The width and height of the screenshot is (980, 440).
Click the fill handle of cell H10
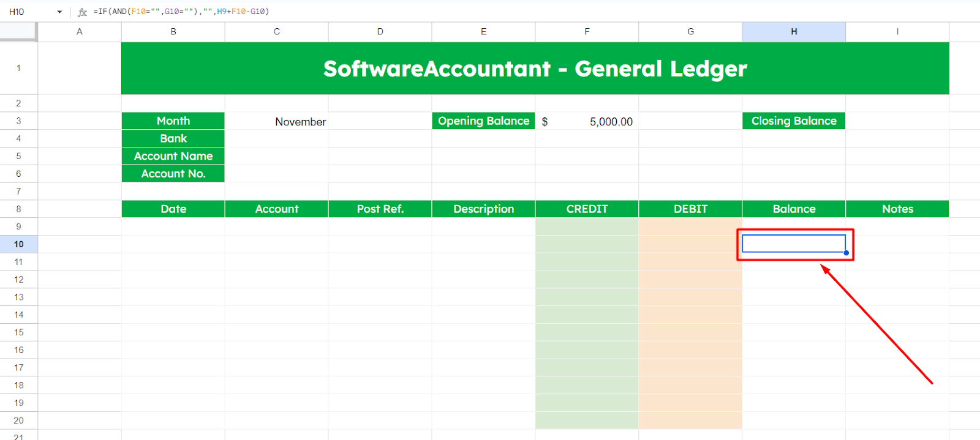tap(846, 253)
